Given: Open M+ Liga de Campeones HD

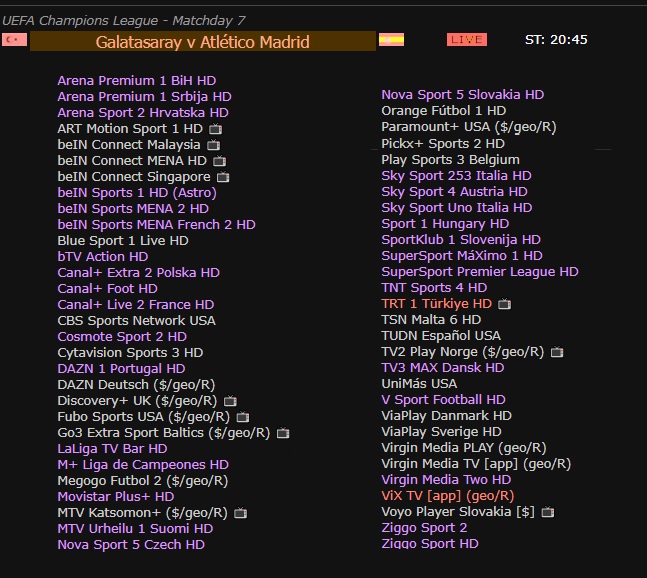Looking at the screenshot, I should 143,465.
